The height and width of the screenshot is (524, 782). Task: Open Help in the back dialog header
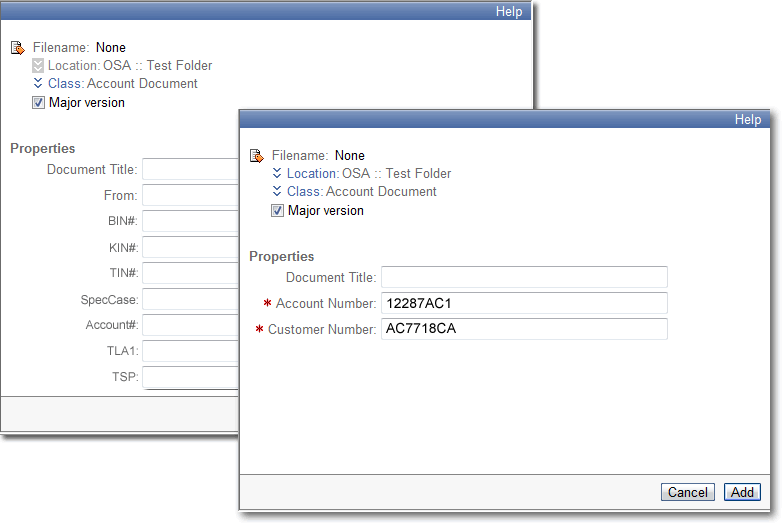tap(509, 11)
